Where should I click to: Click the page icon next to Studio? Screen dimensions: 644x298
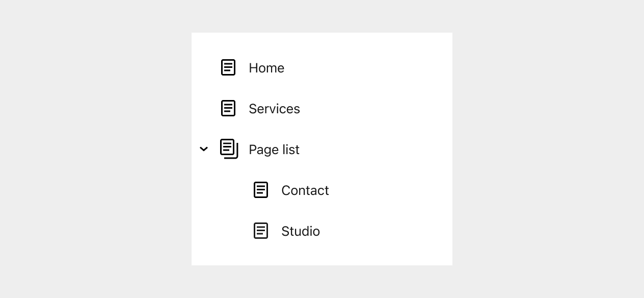(261, 230)
